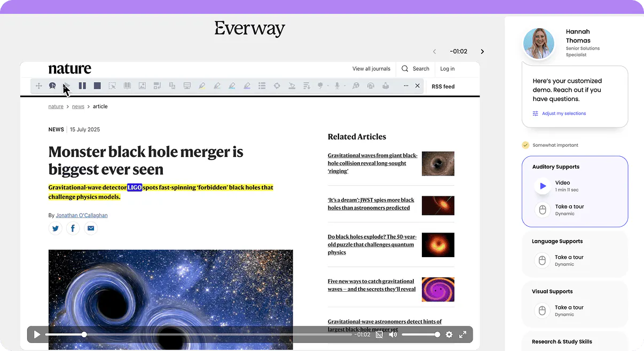Click the toolbar move handle icon
Screen dimensions: 644x351
pos(38,86)
